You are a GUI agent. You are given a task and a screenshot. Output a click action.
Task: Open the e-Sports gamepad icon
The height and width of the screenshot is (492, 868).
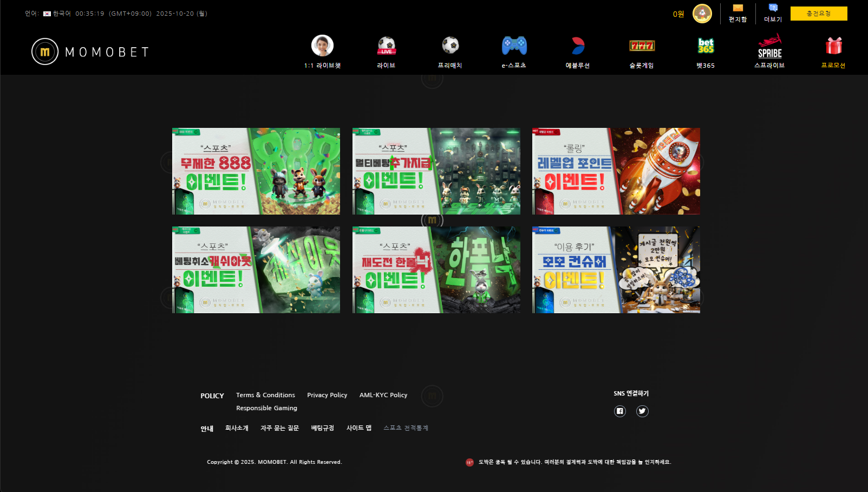coord(514,46)
